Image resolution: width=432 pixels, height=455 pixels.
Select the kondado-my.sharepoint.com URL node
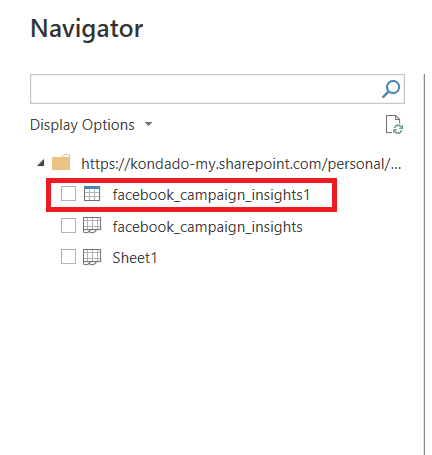pos(241,164)
